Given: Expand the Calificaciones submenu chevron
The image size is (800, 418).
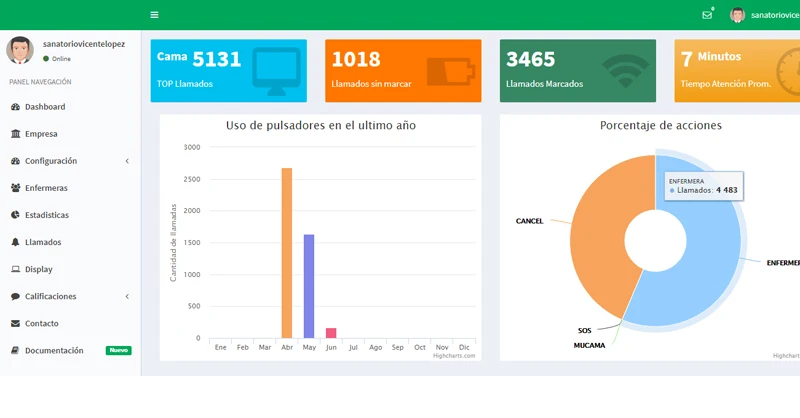Looking at the screenshot, I should tap(127, 296).
